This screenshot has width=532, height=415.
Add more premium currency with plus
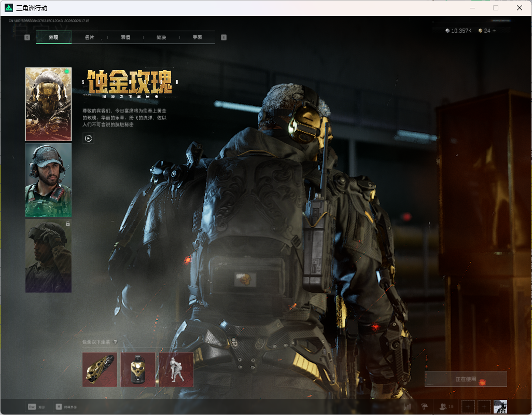pos(494,31)
